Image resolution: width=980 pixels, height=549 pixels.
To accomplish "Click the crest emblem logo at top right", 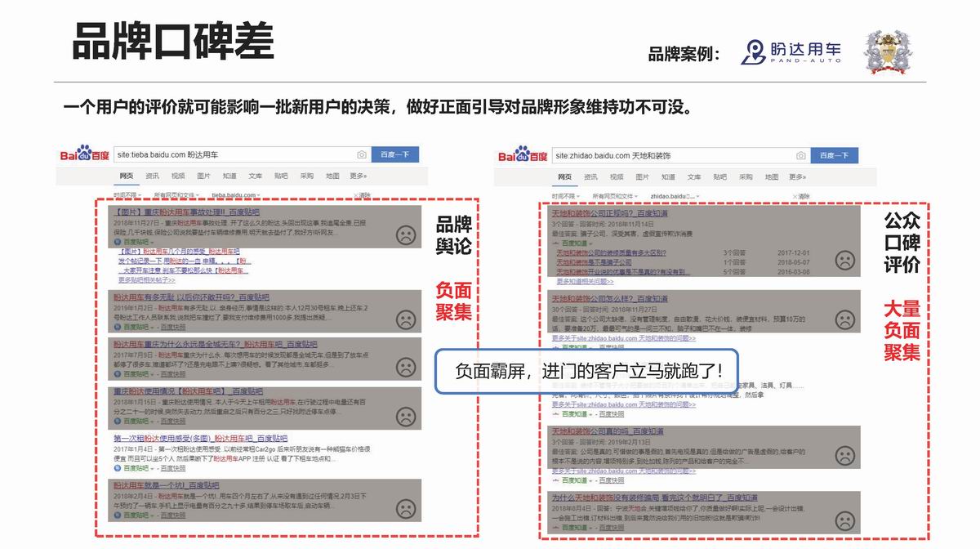I will coord(888,52).
